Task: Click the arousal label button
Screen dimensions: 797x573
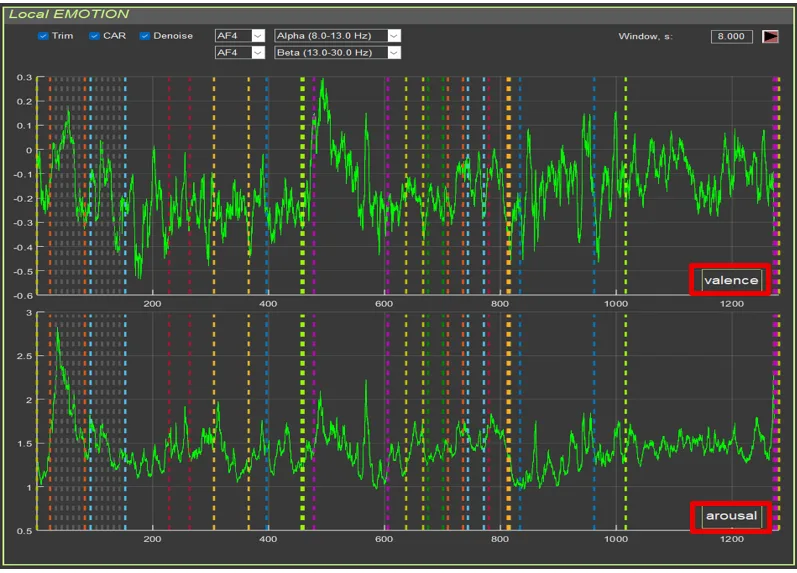Action: [x=731, y=516]
